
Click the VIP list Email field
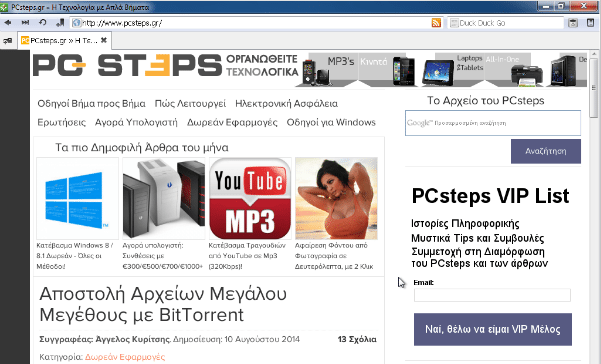[492, 295]
